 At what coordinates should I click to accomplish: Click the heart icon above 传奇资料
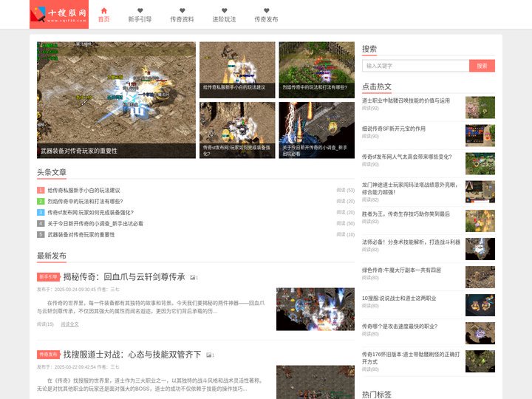183,11
